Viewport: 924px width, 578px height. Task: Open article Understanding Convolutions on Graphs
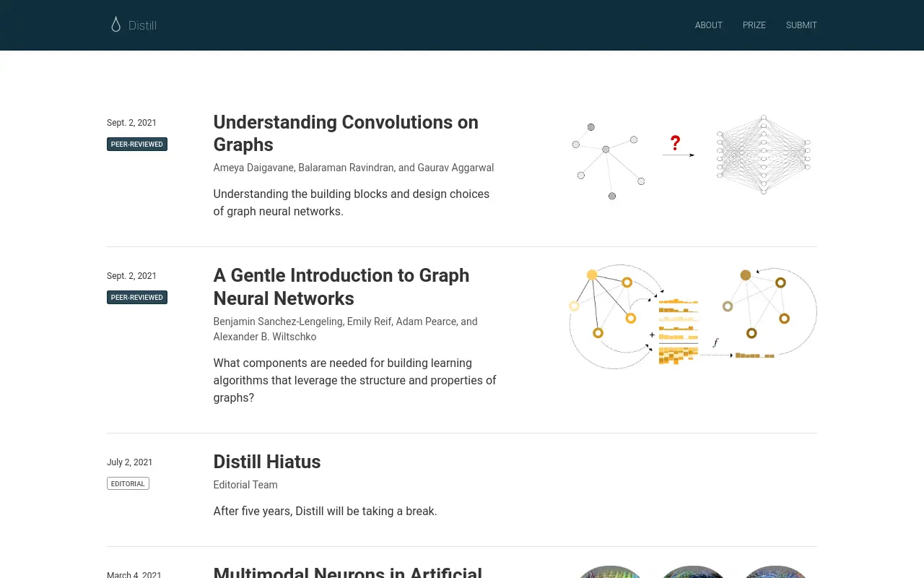346,133
